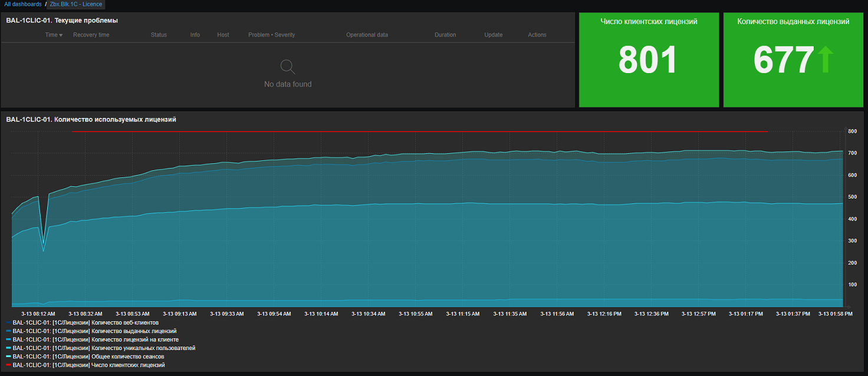Click the magnifier icon above No data found
Viewport: 868px width, 376px height.
coord(288,67)
